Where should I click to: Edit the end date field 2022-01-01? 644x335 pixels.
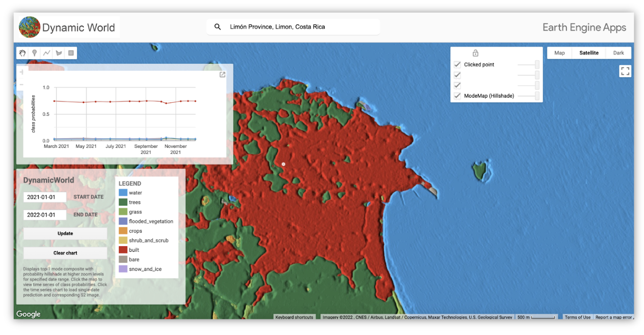(45, 215)
